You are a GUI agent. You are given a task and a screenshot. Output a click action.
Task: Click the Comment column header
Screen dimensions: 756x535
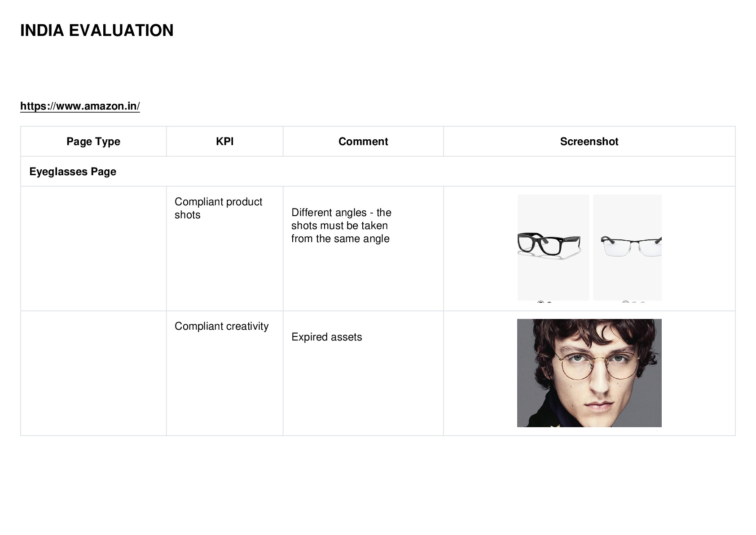point(363,141)
